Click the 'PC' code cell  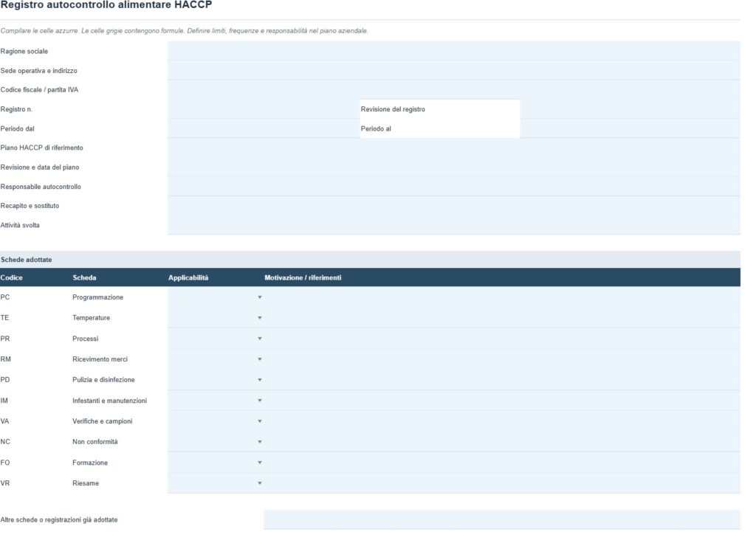(x=5, y=297)
